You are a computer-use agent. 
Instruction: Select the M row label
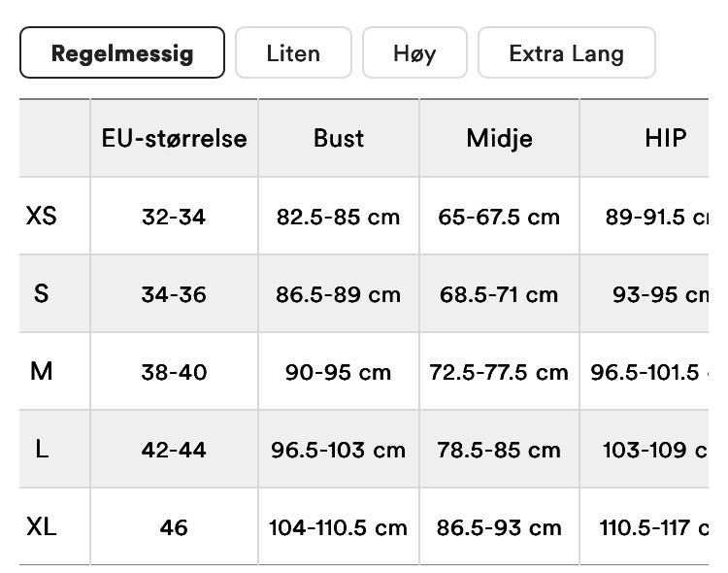(41, 371)
